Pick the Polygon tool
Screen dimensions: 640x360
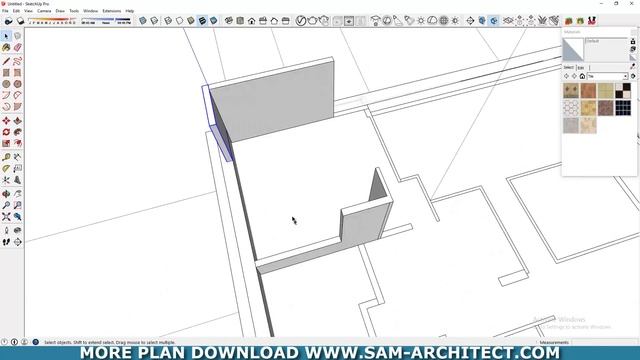click(x=18, y=84)
